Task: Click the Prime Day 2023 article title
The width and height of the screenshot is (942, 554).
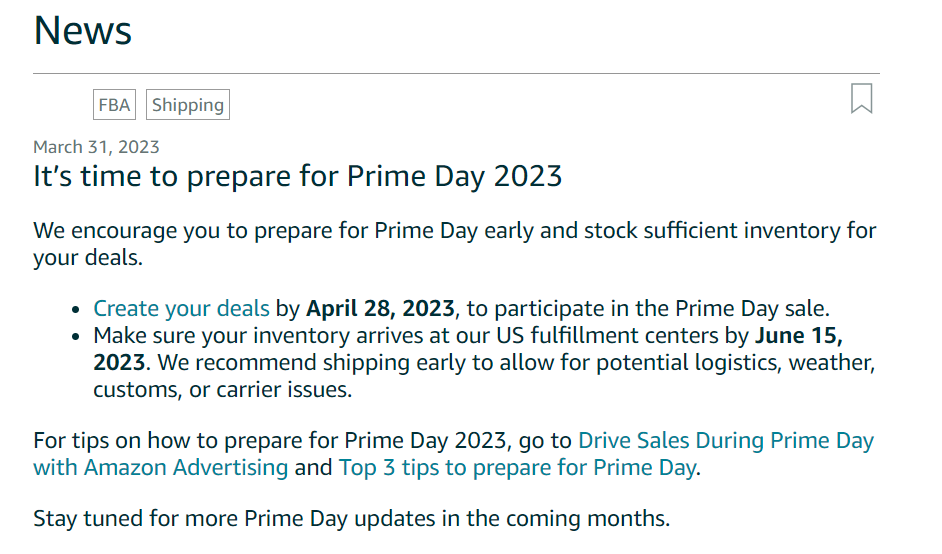Action: tap(297, 177)
